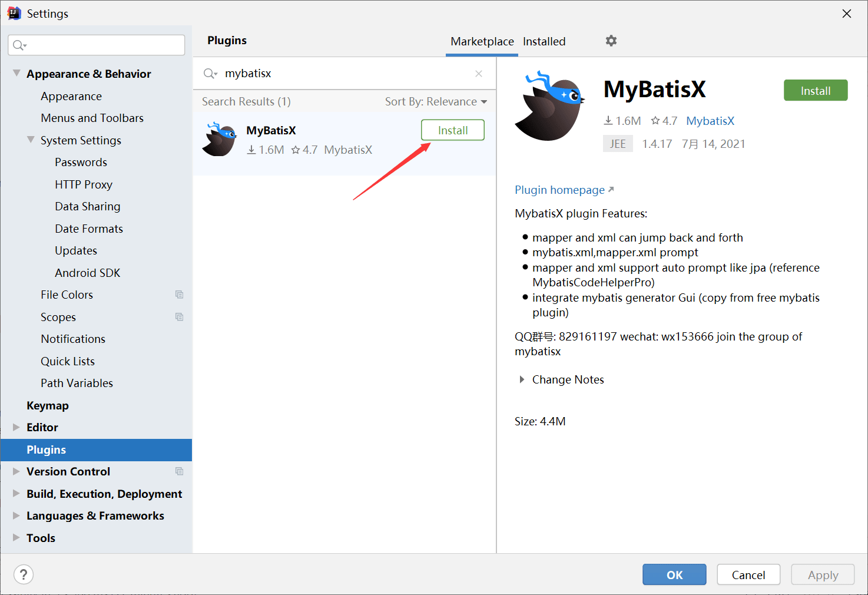Open the plugins gear settings icon
Viewport: 868px width, 595px height.
tap(611, 41)
